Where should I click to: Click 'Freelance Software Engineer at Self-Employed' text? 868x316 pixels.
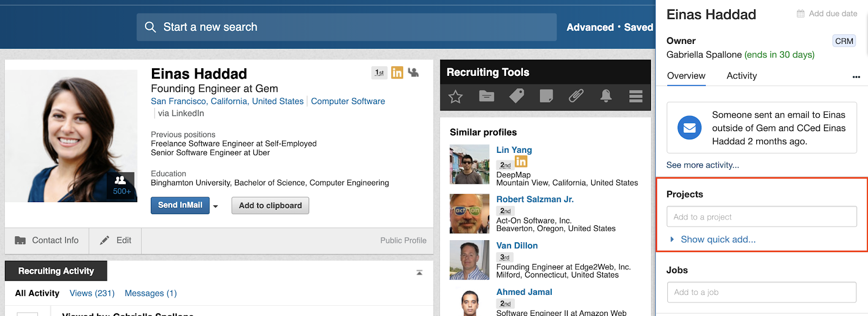tap(234, 144)
